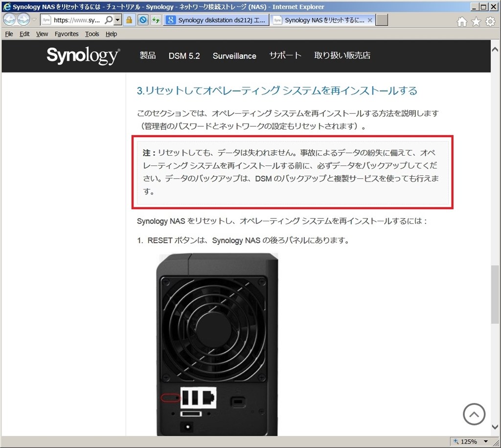
Task: Open the Edit menu
Action: (24, 34)
